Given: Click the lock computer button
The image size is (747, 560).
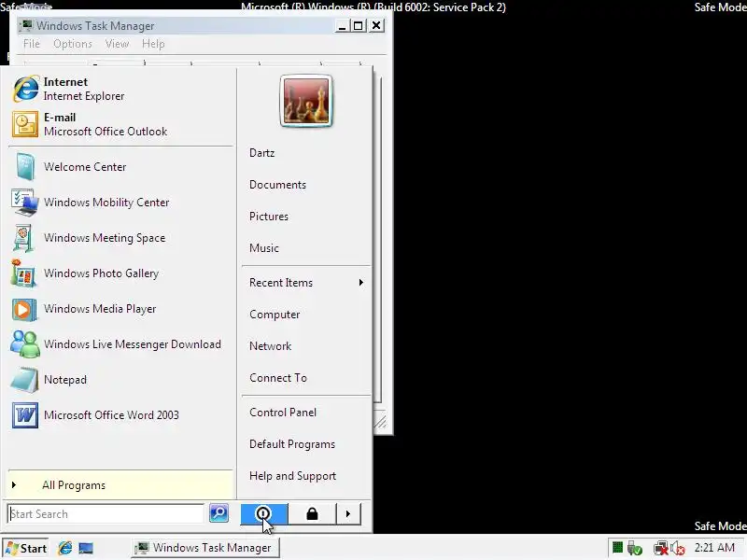Looking at the screenshot, I should [x=312, y=514].
